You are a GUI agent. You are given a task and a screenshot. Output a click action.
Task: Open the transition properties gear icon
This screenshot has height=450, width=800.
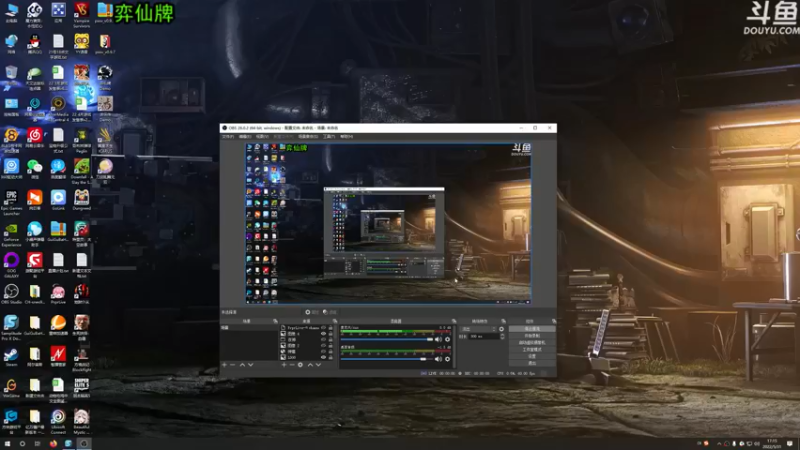click(x=502, y=329)
